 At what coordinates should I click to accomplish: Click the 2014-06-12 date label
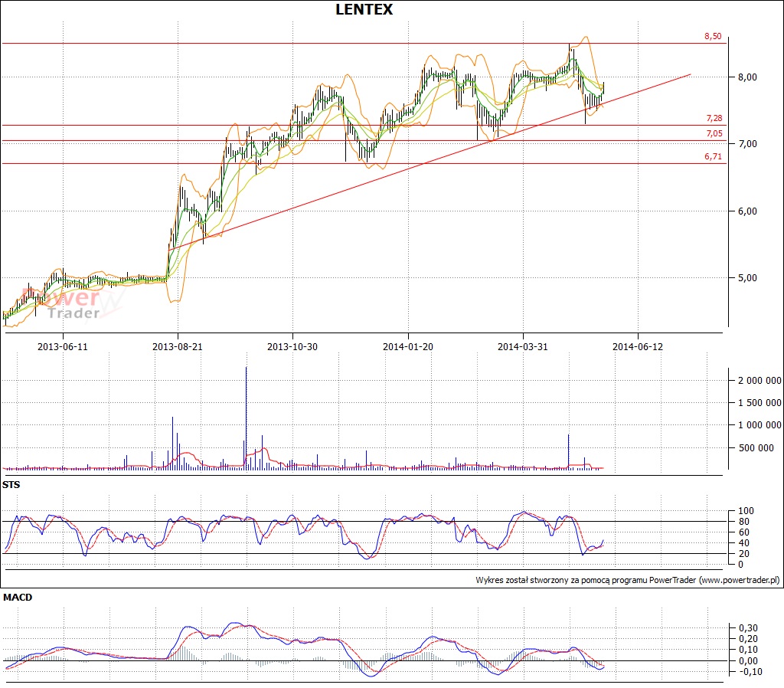tap(638, 347)
